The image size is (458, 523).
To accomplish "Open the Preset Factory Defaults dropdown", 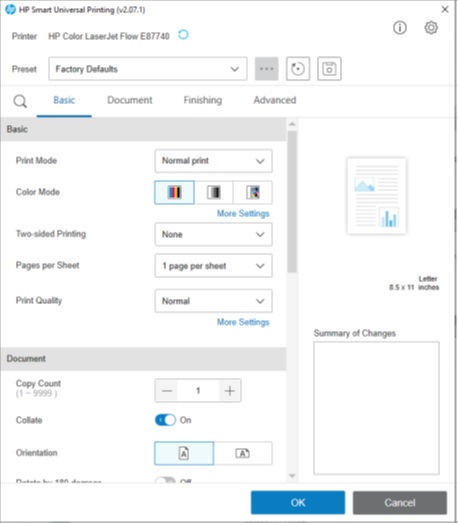I will click(x=148, y=69).
